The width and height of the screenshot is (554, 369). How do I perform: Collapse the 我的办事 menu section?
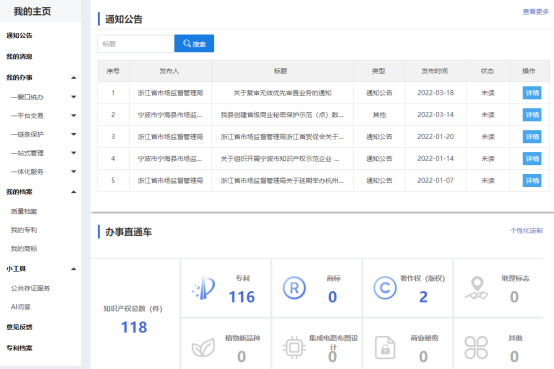click(x=73, y=77)
